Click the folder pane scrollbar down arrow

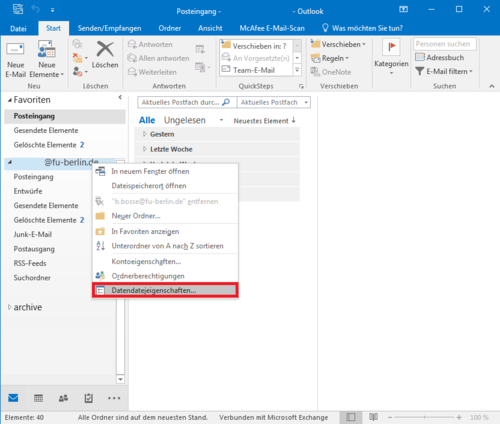point(120,379)
